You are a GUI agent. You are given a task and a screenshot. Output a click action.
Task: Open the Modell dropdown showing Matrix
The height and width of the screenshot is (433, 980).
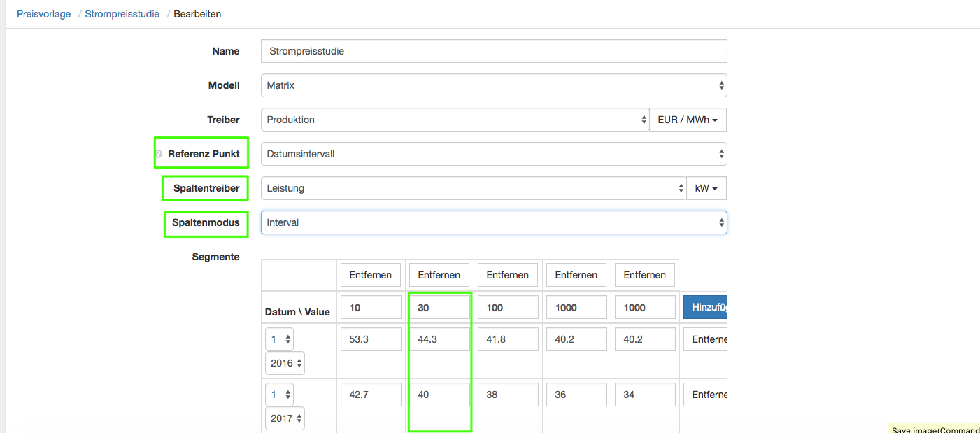tap(493, 85)
